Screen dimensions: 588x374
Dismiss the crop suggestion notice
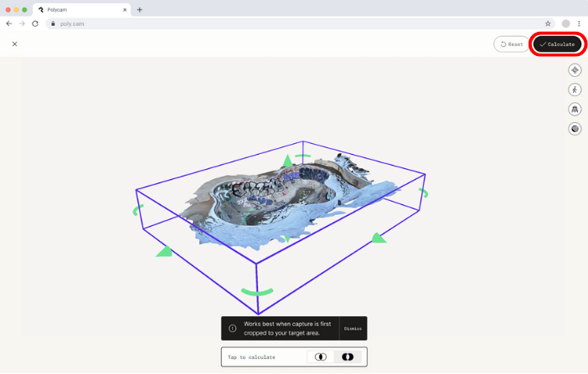[353, 329]
